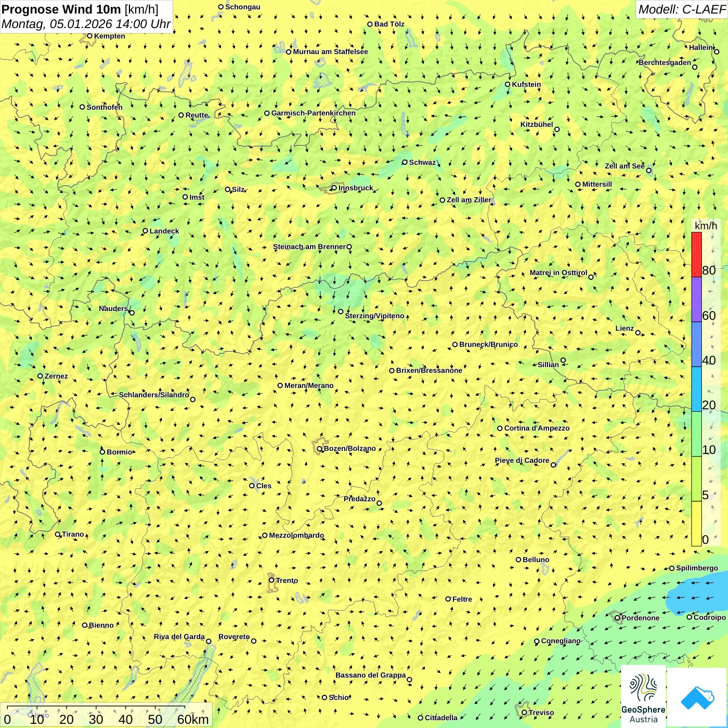Click the Cittadella label
Viewport: 728px width, 728px height.
441,718
